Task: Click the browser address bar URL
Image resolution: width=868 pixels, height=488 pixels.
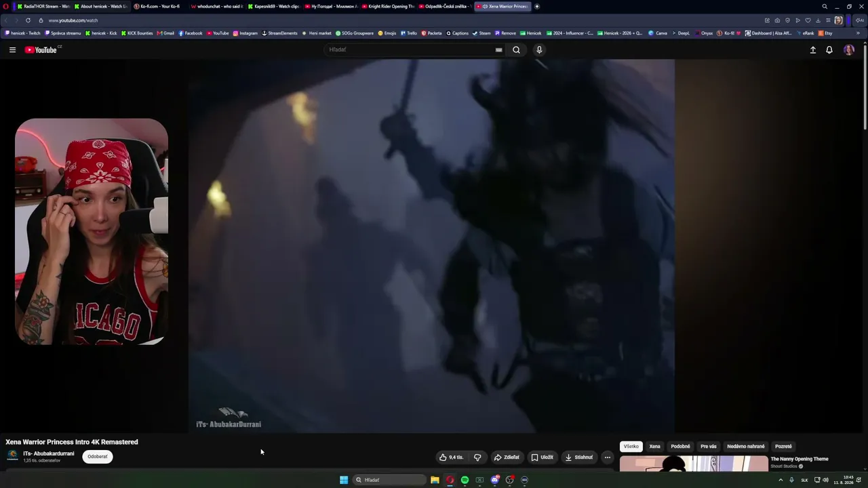Action: point(73,20)
